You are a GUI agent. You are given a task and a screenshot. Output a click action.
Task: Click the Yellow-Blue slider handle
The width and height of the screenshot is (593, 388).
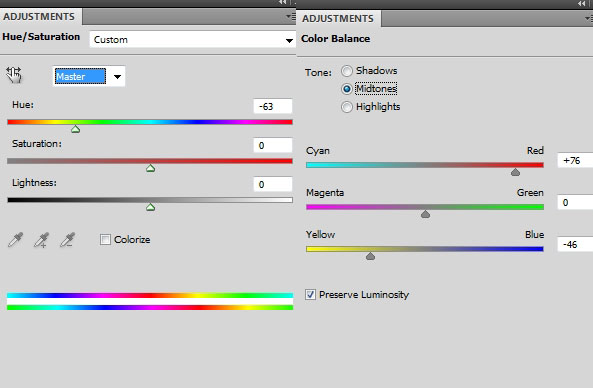pyautogui.click(x=370, y=256)
